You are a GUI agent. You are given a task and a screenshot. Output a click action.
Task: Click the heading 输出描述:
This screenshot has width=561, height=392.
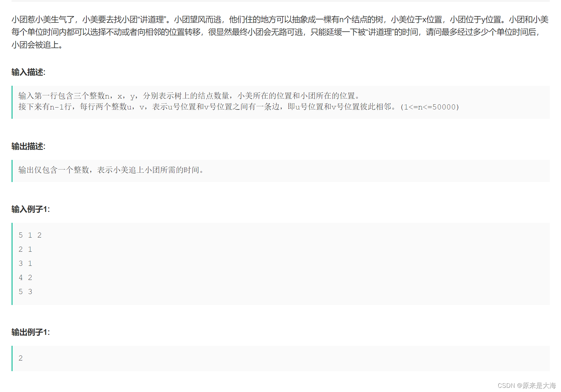pyautogui.click(x=28, y=146)
